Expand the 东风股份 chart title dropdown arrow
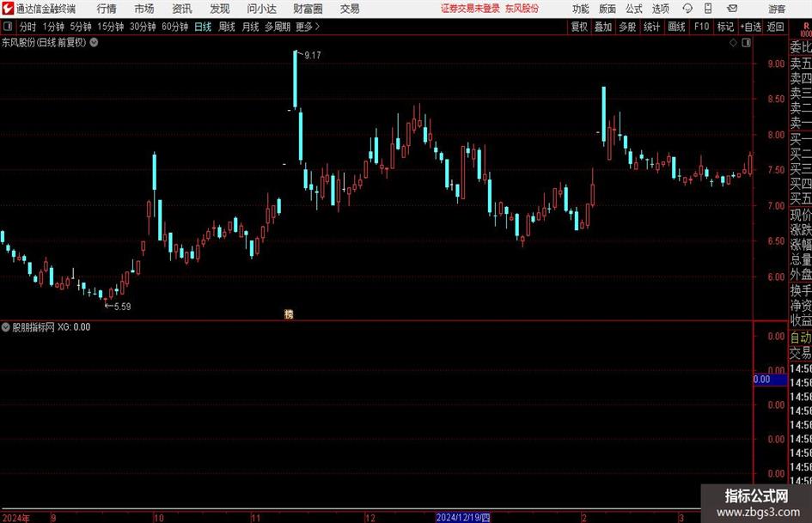The height and width of the screenshot is (523, 812). coord(94,42)
